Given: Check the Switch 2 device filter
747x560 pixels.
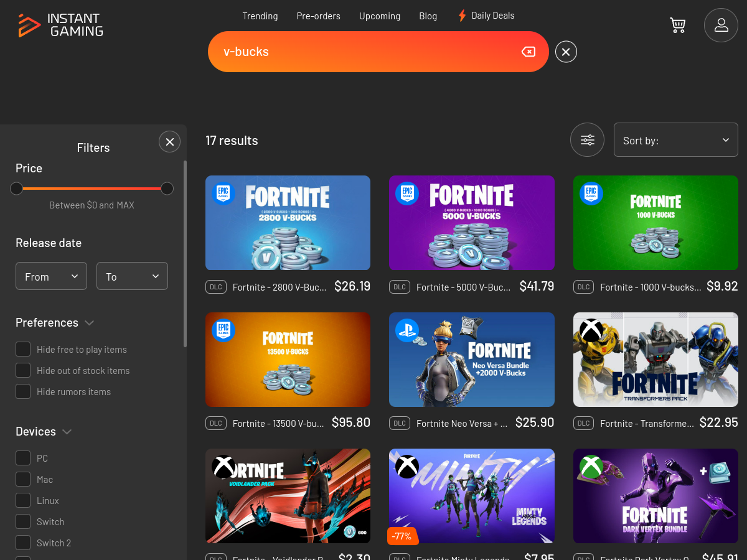Looking at the screenshot, I should tap(23, 543).
